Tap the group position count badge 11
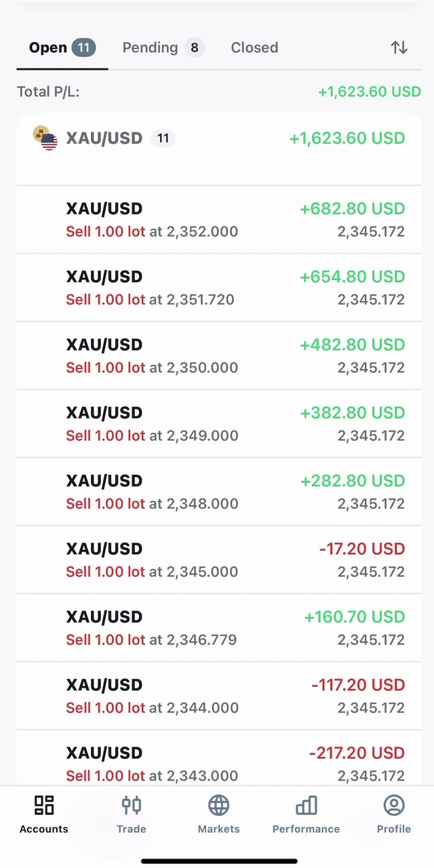Viewport: 434px width, 868px height. (163, 138)
